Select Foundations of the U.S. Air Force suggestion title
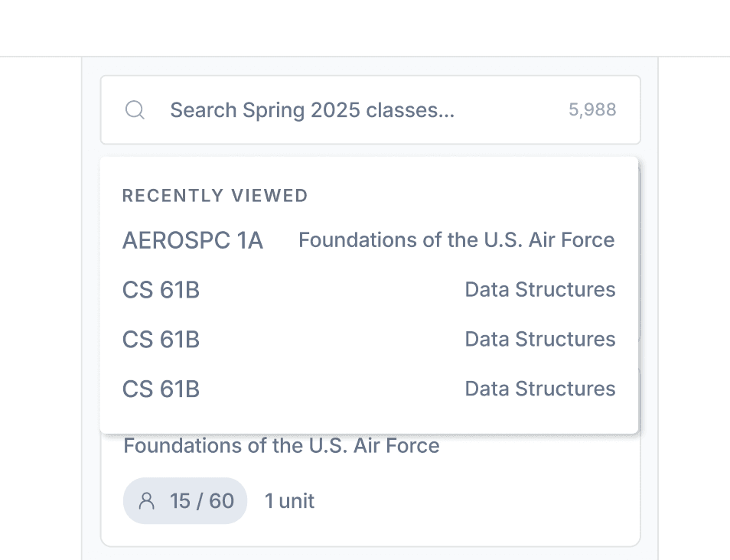Viewport: 730px width, 560px height. [x=456, y=240]
